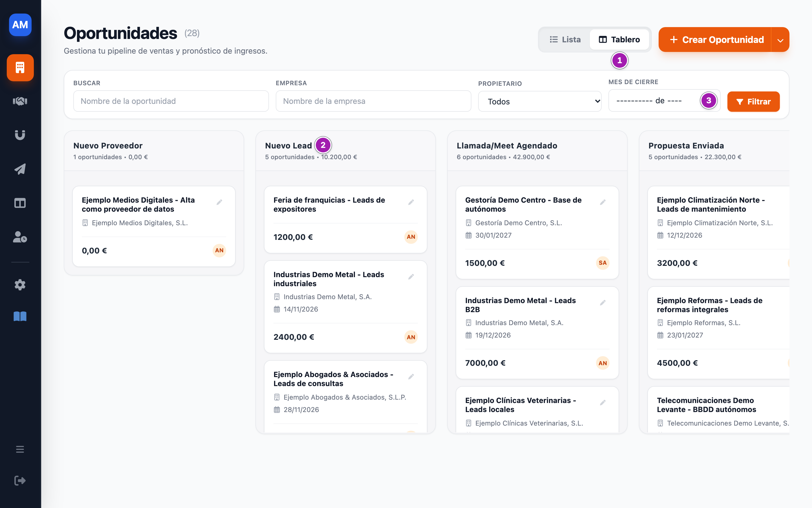Click Llamada/Meet Agendado column header
Viewport: 812px width, 508px height.
tap(507, 145)
